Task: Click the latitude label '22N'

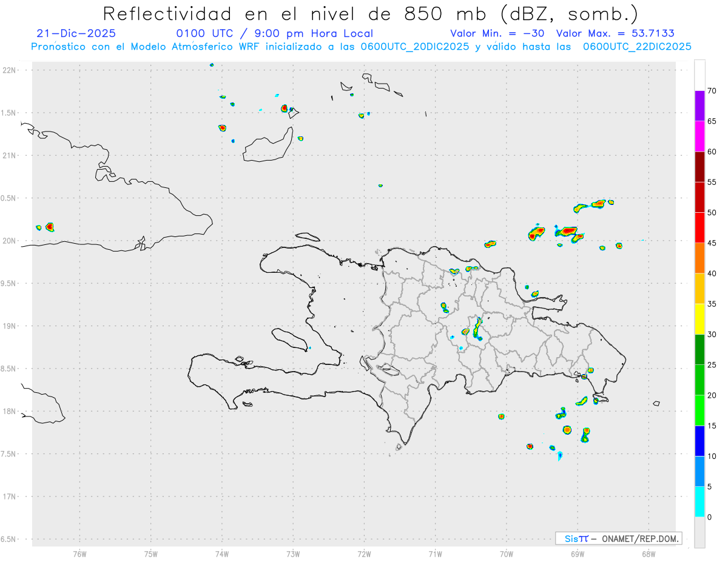Action: (9, 70)
